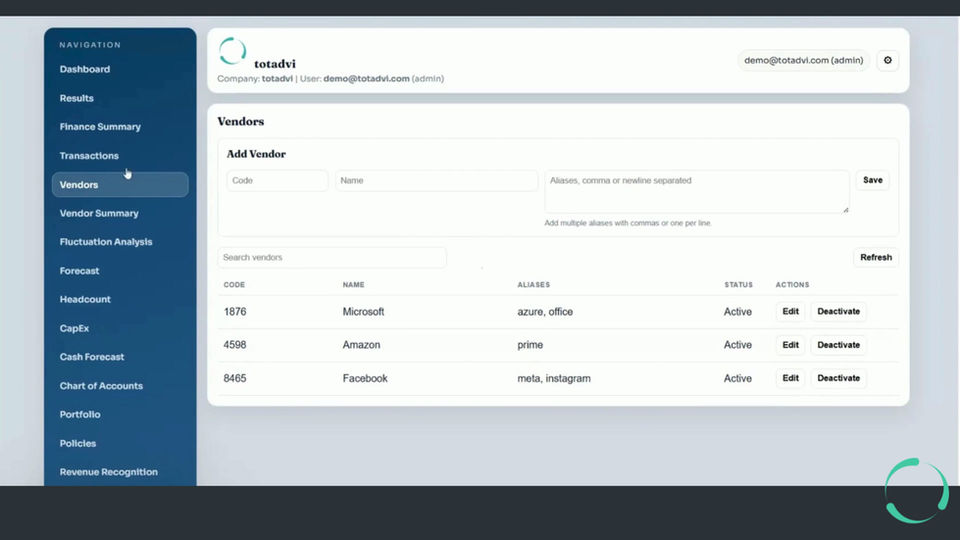Edit the Amazon vendor
The width and height of the screenshot is (960, 540).
[x=790, y=345]
